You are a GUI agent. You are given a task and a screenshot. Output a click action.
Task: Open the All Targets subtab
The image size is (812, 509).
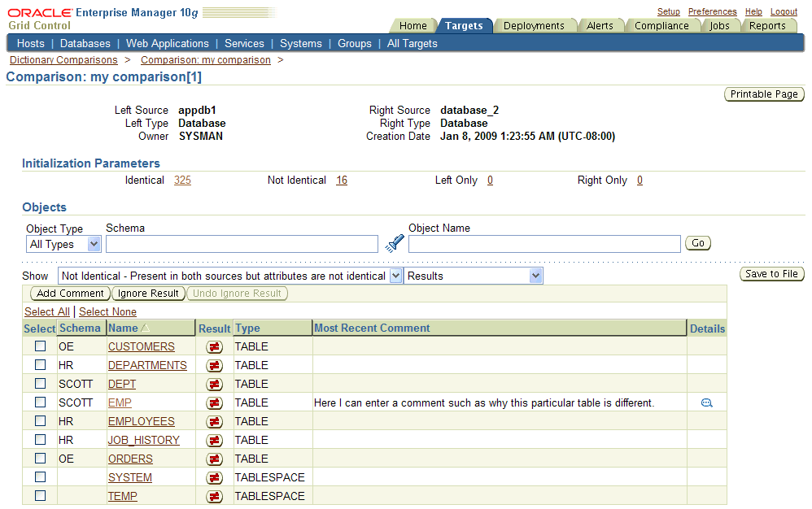coord(413,43)
